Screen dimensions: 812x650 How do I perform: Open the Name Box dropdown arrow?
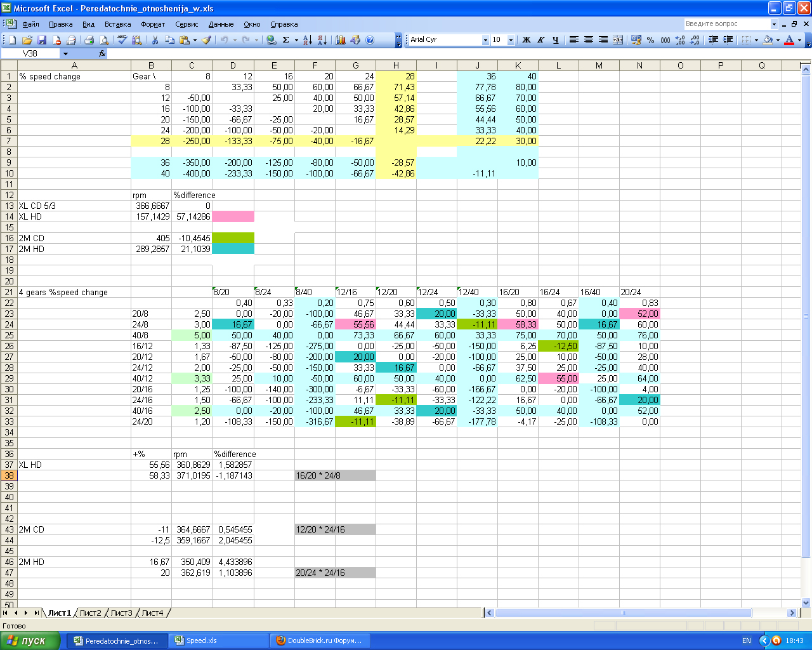pyautogui.click(x=65, y=54)
